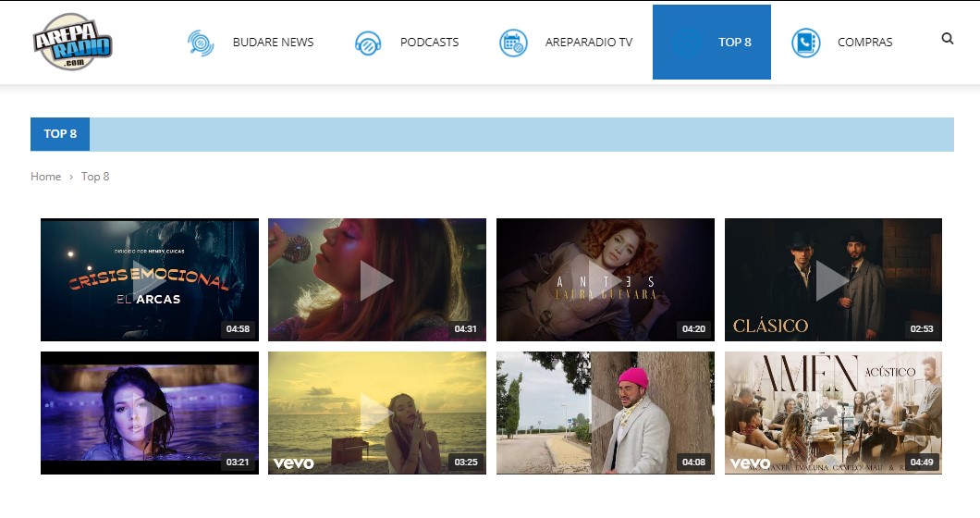Click the Top 8 breadcrumb text
Viewport: 980px width, 518px height.
click(x=95, y=177)
